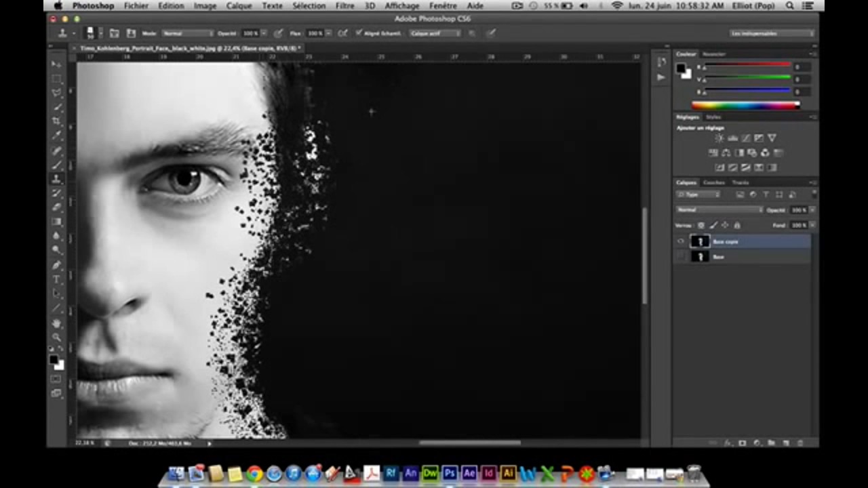Open the Opacité arrow in options bar
Image resolution: width=868 pixels, height=488 pixels.
[x=263, y=33]
